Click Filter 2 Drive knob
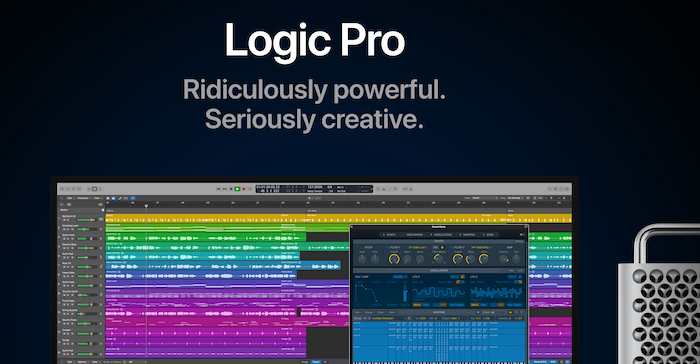Image resolution: width=700 pixels, height=364 pixels. [x=483, y=259]
